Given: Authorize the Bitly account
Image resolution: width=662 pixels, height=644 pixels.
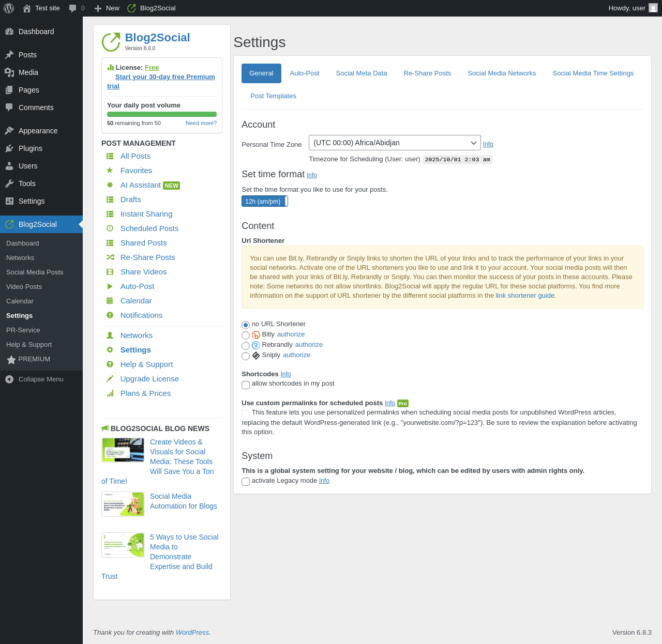Looking at the screenshot, I should click(x=291, y=334).
